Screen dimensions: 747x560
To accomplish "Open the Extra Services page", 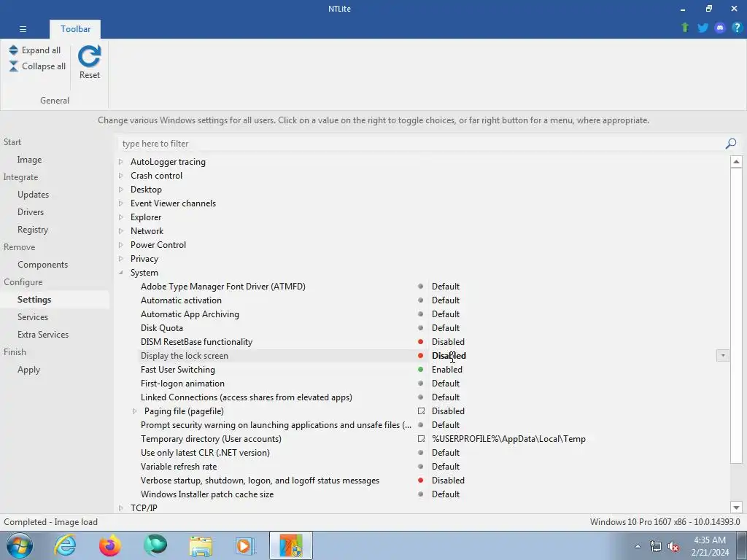I will coord(43,334).
